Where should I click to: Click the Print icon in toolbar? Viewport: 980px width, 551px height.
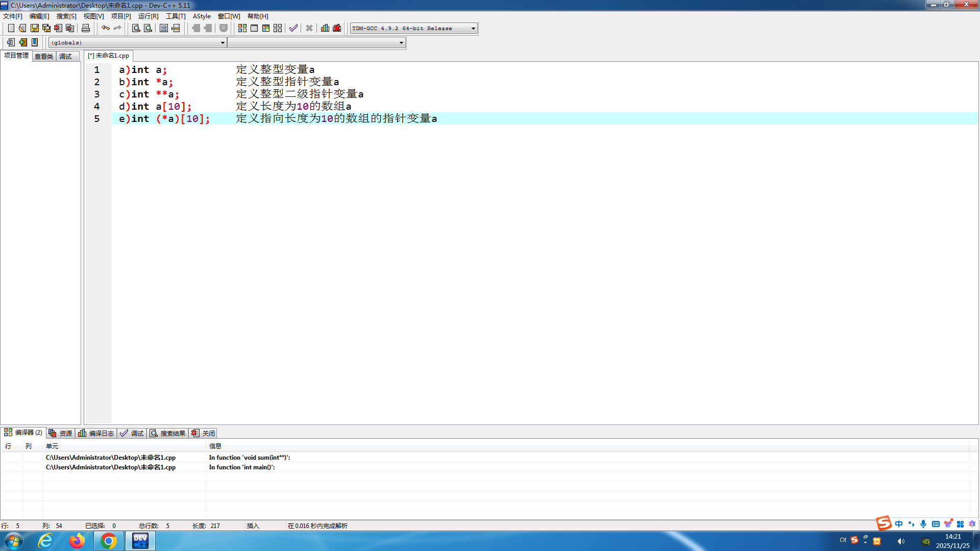pyautogui.click(x=86, y=28)
